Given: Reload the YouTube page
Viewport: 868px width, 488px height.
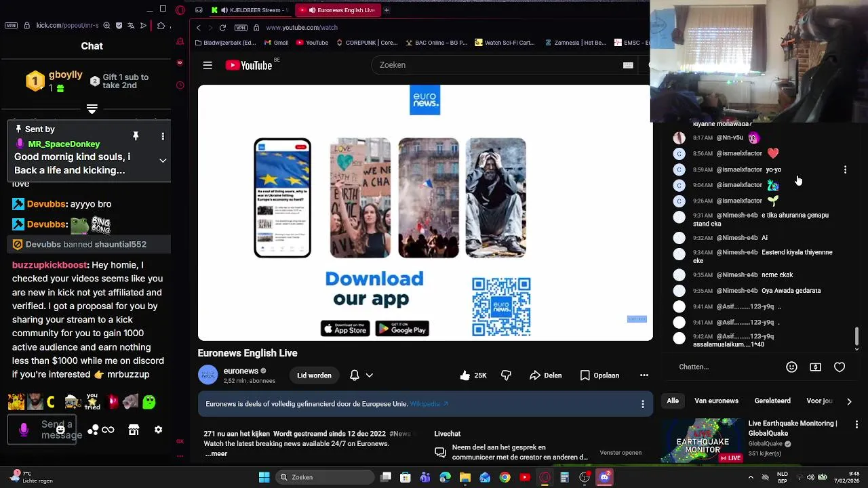Looking at the screenshot, I should coord(222,28).
